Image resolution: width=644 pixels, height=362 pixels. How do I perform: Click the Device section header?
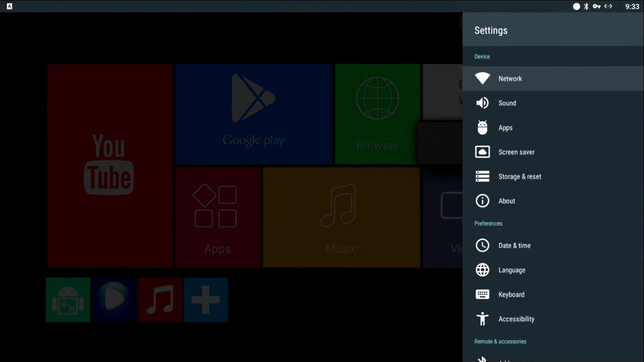click(482, 56)
